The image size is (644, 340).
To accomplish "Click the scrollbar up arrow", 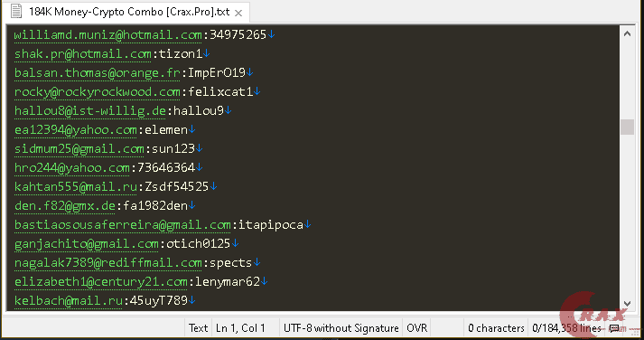I will pyautogui.click(x=627, y=33).
